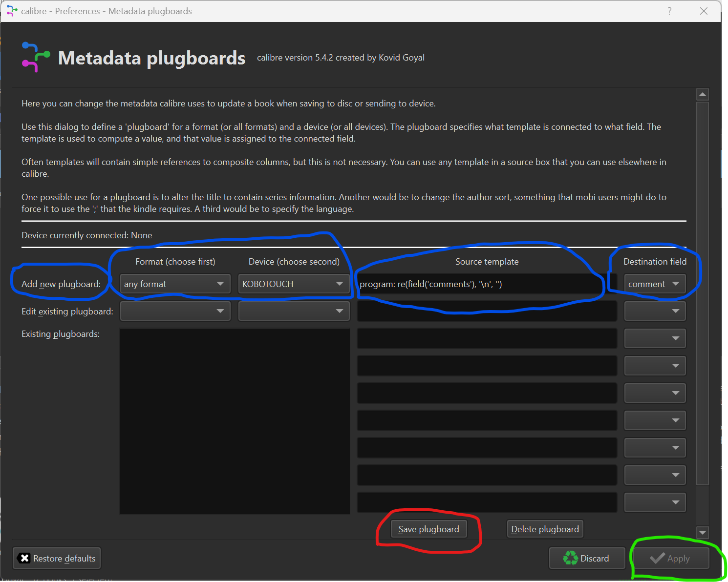Image resolution: width=728 pixels, height=582 pixels.
Task: Open the bottom-most destination field dropdown
Action: click(x=655, y=502)
